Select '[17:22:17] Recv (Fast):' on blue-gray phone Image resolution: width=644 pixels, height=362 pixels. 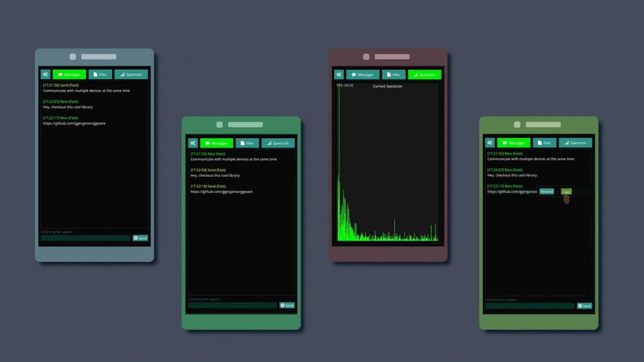point(60,118)
